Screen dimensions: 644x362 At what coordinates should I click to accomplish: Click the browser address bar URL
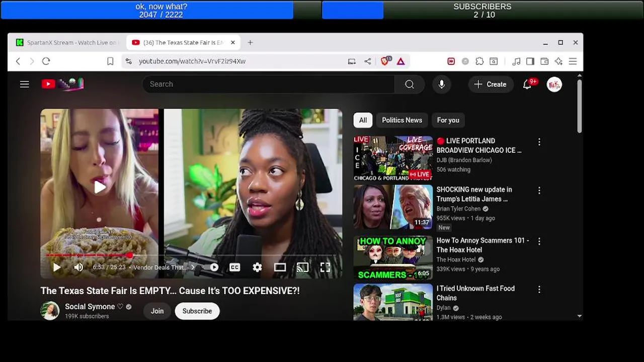192,61
